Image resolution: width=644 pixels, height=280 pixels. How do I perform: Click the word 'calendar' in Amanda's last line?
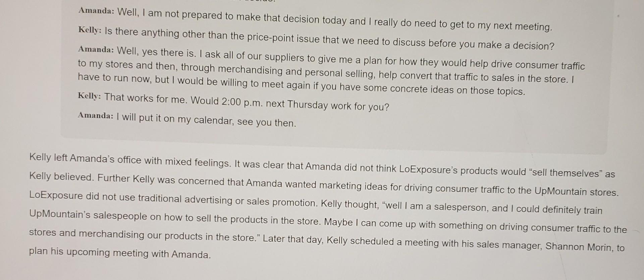pos(214,120)
